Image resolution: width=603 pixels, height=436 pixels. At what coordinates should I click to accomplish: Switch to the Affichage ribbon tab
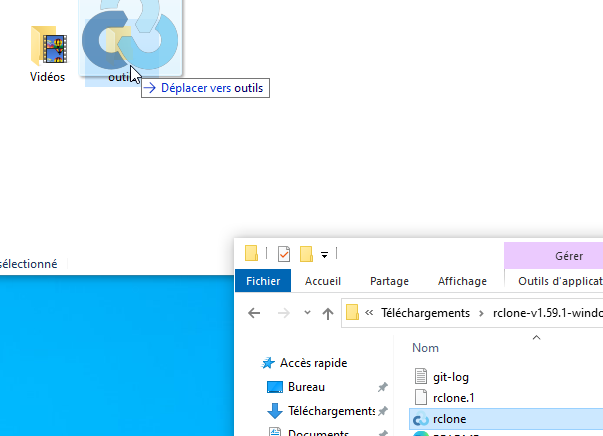[462, 281]
